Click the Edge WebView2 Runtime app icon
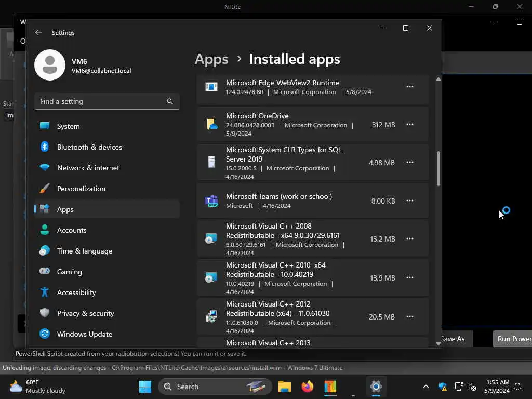Screen dimensions: 532x399 (x=211, y=87)
